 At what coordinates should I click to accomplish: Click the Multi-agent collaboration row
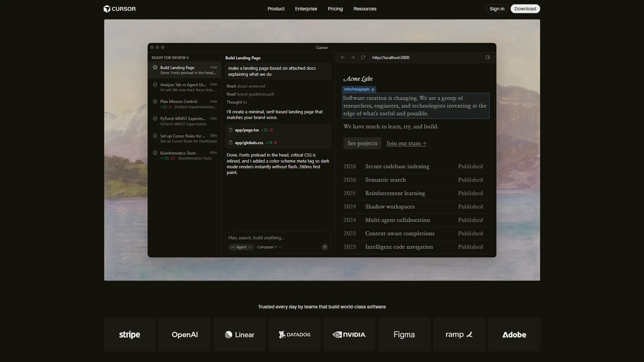pyautogui.click(x=416, y=220)
